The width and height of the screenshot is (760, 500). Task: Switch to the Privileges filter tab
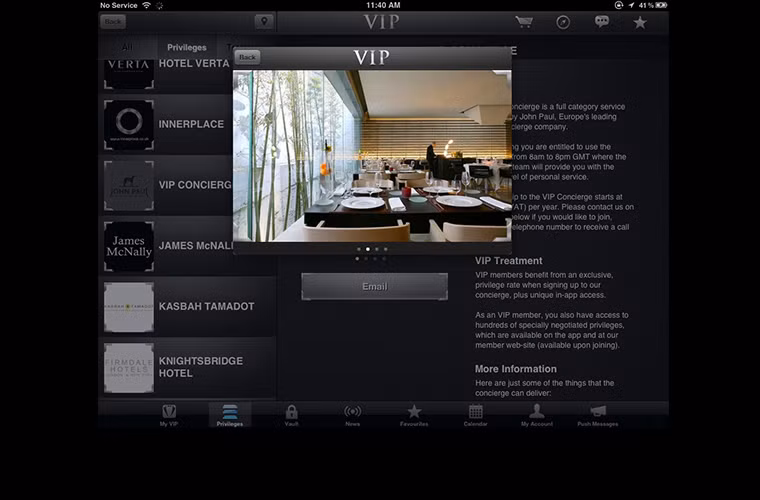coord(187,47)
